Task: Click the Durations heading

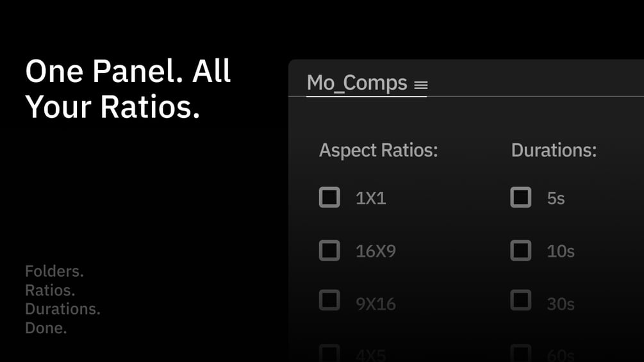Action: [x=554, y=151]
